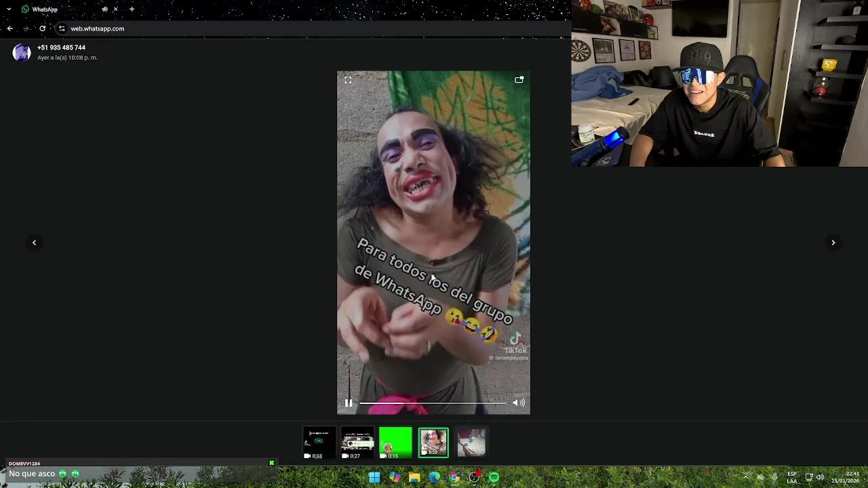Open the last image thumbnail in the strip
The width and height of the screenshot is (868, 488).
coord(471,443)
